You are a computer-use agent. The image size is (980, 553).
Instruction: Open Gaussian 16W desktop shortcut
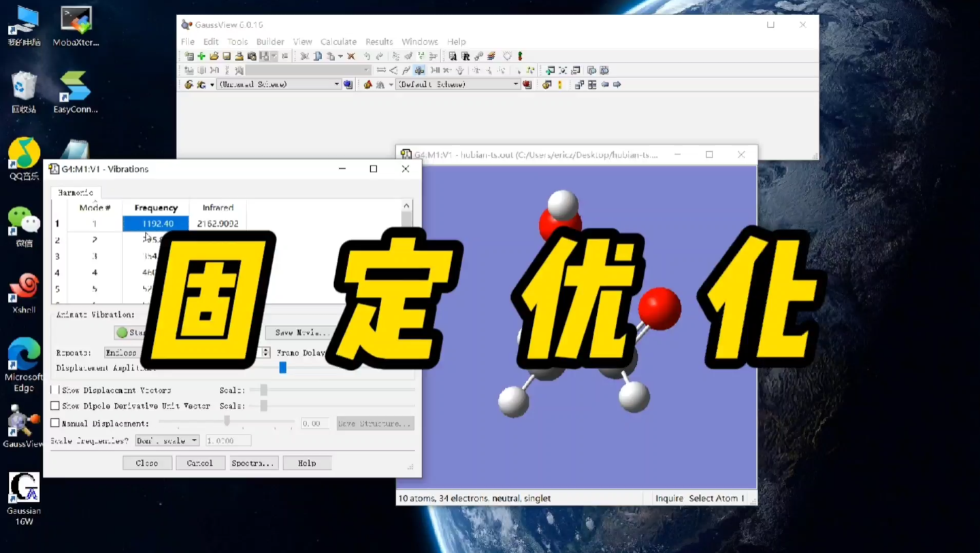[x=24, y=499]
